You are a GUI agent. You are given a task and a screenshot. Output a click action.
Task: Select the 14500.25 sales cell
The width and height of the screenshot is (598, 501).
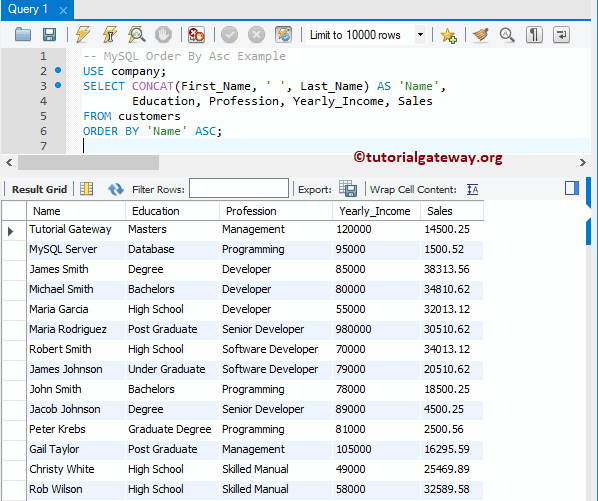452,229
